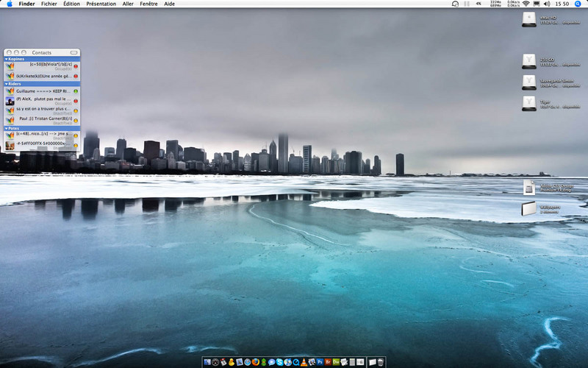Open the Aide menu
Image resolution: width=588 pixels, height=368 pixels.
(169, 4)
